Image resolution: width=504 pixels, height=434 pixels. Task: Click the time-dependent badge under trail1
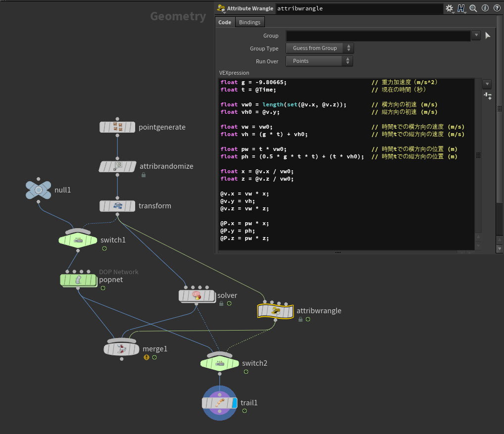coord(245,411)
